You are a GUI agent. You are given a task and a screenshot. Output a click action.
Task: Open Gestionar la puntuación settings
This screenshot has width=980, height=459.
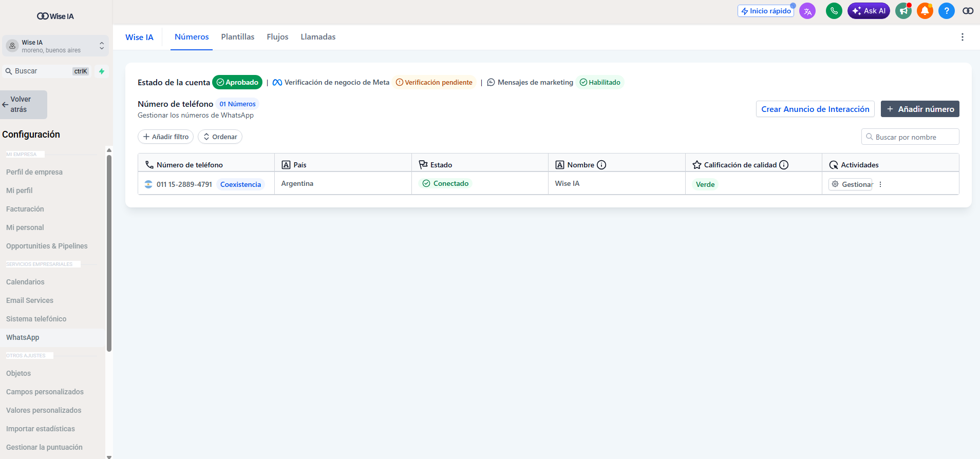(x=44, y=447)
